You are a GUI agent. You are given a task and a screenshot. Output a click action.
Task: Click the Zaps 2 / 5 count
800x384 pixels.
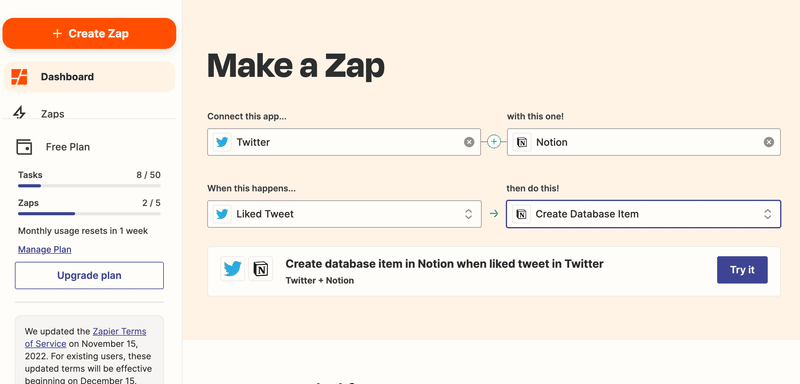pos(152,203)
